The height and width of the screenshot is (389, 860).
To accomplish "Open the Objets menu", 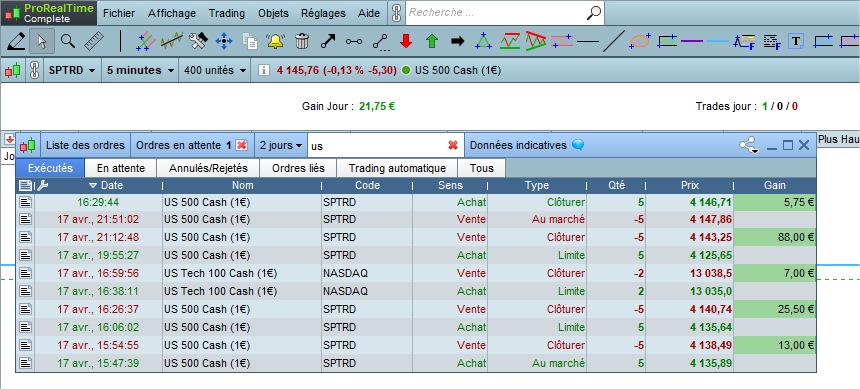I will point(273,13).
